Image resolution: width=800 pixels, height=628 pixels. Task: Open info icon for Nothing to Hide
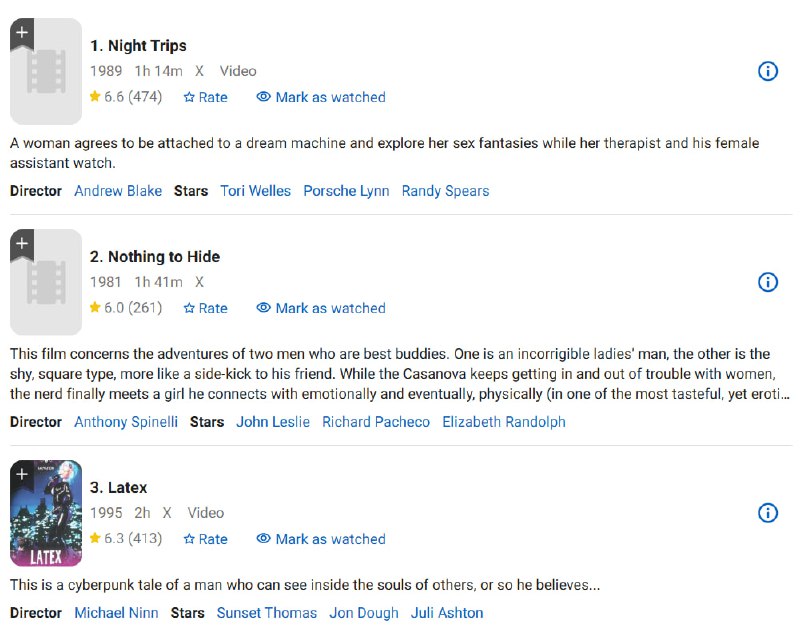768,282
